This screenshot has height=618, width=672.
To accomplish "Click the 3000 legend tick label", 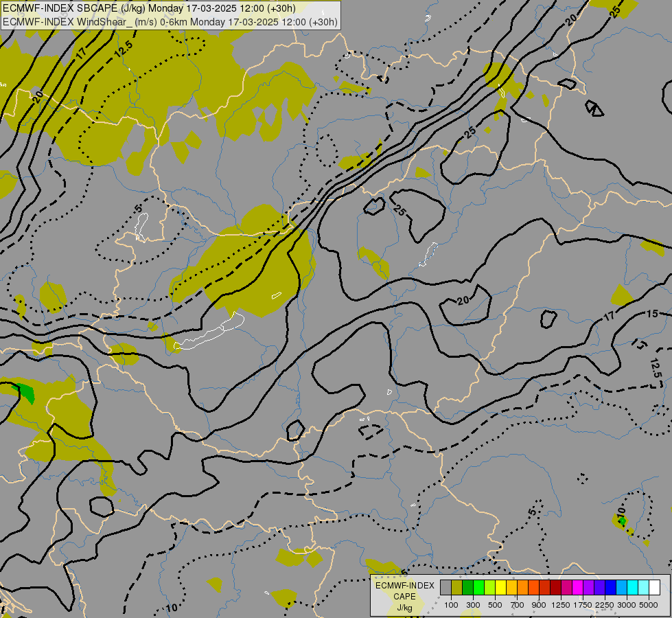I will (627, 605).
